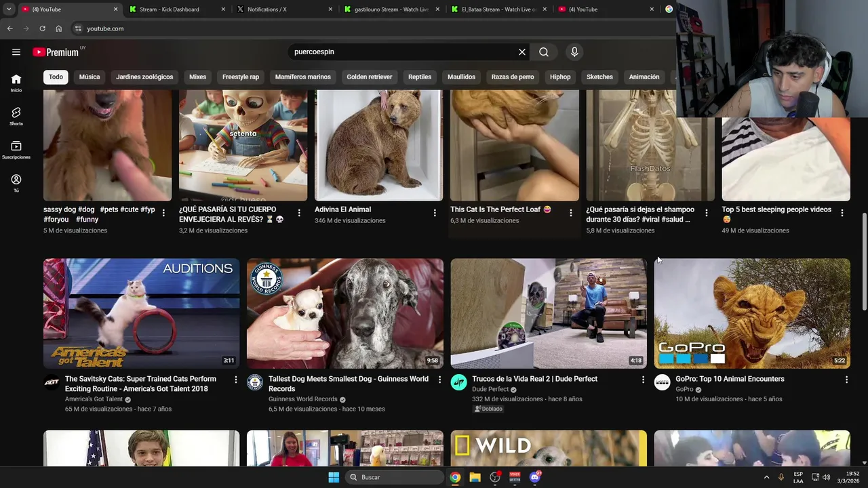Viewport: 868px width, 488px height.
Task: Select the Música filter chip
Action: click(x=90, y=77)
